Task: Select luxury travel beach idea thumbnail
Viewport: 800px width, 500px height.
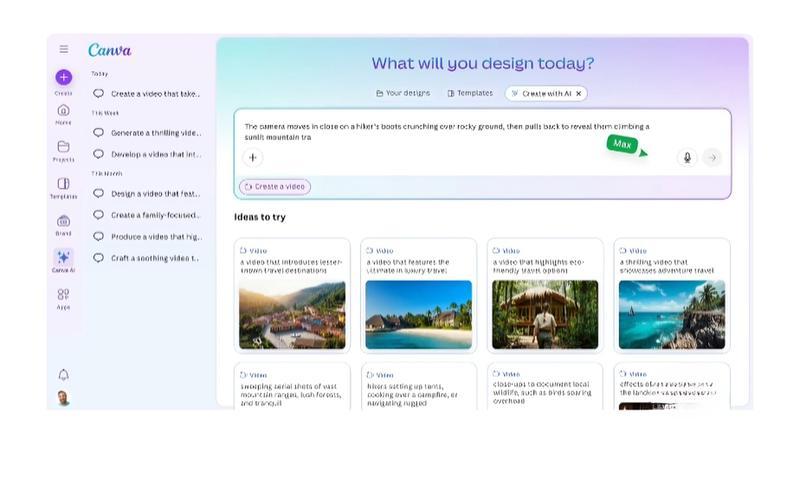Action: pyautogui.click(x=419, y=315)
